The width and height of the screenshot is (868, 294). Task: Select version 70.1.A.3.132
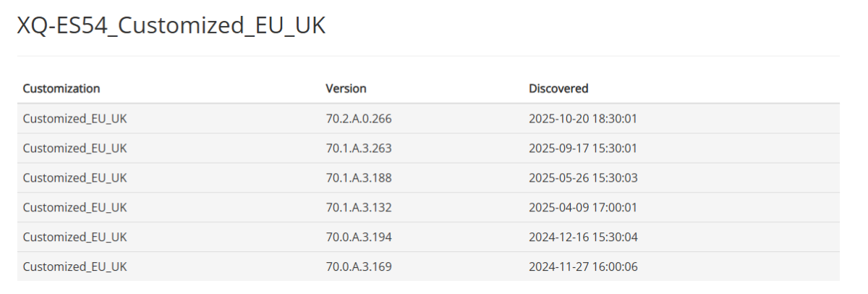pyautogui.click(x=359, y=207)
